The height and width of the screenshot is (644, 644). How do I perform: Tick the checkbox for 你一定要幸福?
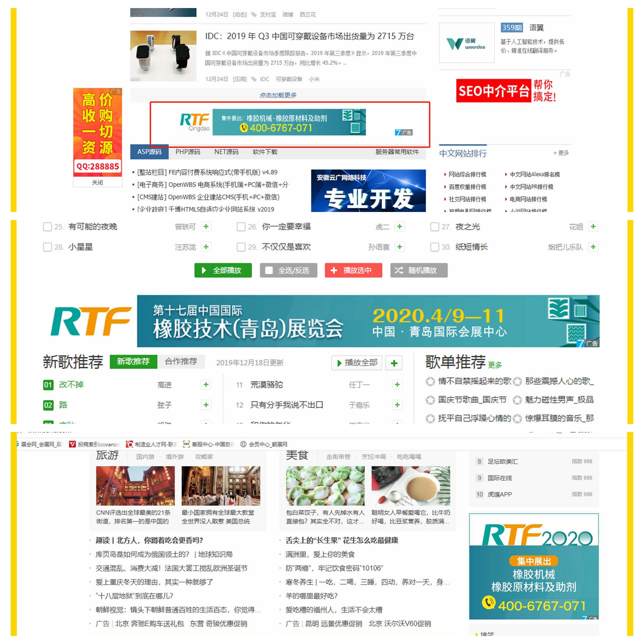241,227
